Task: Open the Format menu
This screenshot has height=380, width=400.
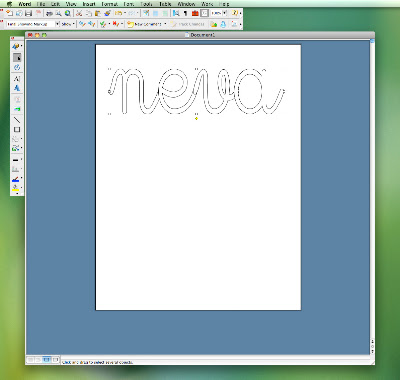Action: coord(109,4)
